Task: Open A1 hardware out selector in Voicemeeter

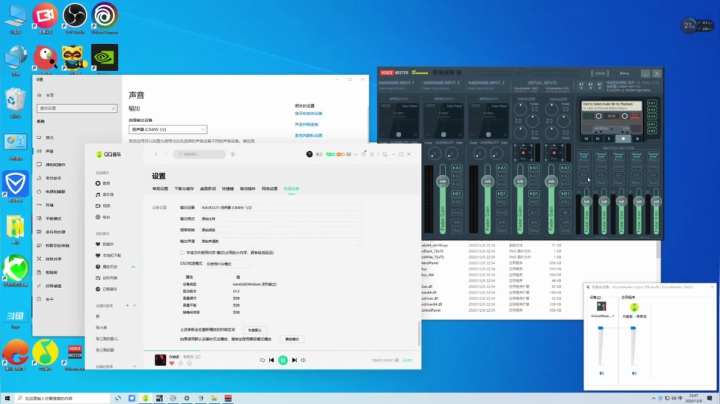Action: click(x=581, y=85)
